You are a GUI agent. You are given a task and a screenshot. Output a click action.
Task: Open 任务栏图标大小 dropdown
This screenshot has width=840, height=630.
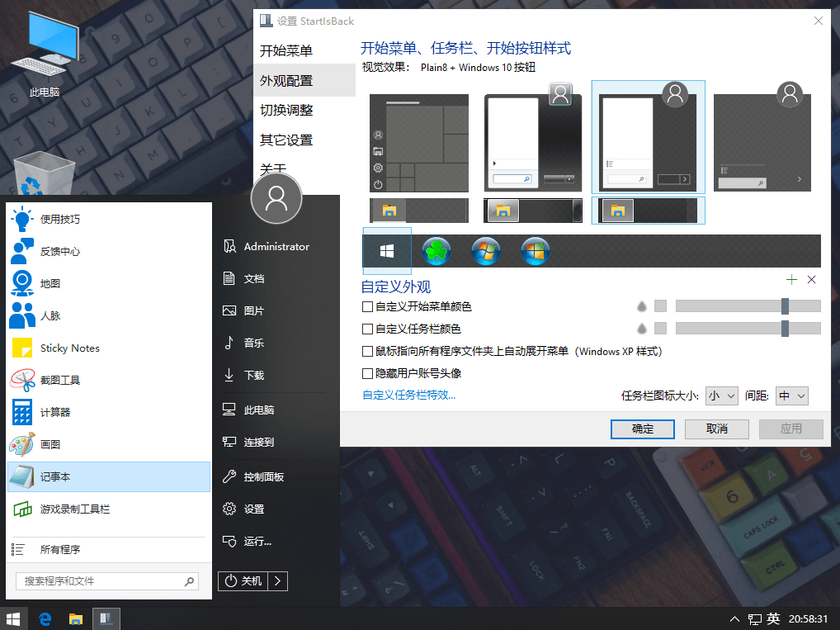pyautogui.click(x=722, y=396)
